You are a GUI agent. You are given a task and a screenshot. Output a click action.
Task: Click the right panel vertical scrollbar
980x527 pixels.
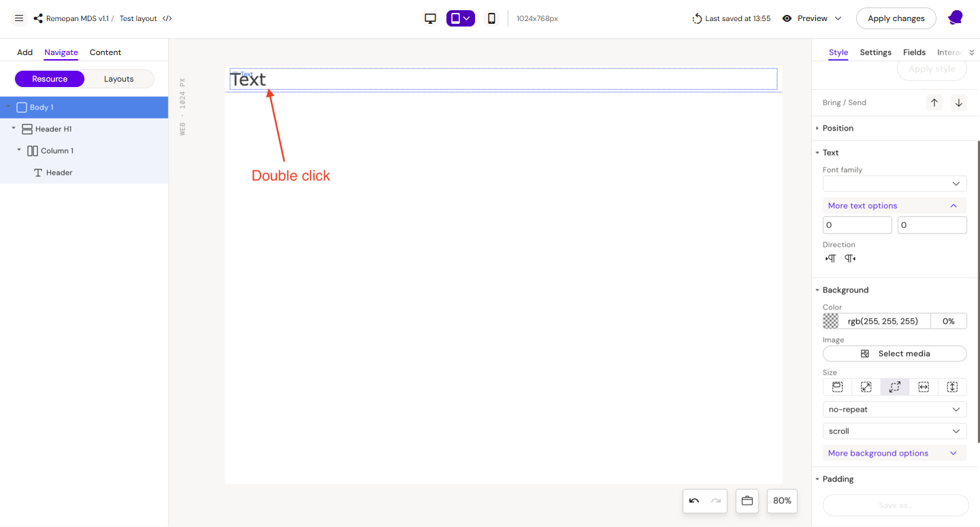(x=978, y=292)
